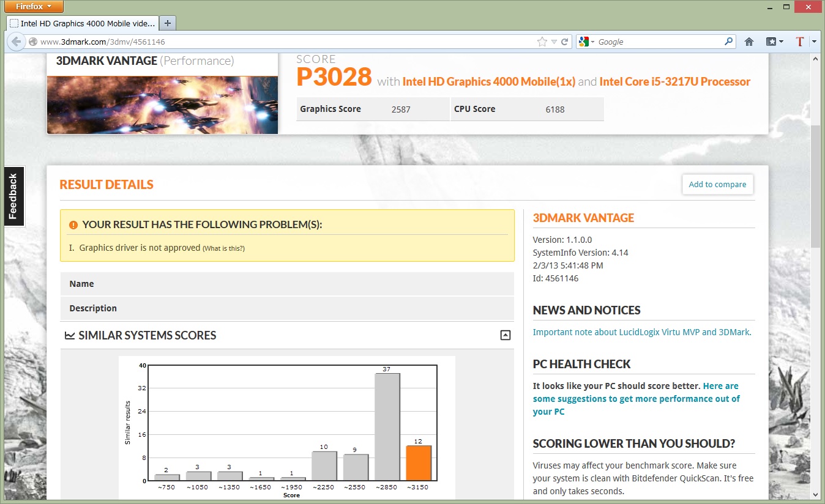Click the site identity globe icon
Image resolution: width=825 pixels, height=504 pixels.
pyautogui.click(x=33, y=42)
